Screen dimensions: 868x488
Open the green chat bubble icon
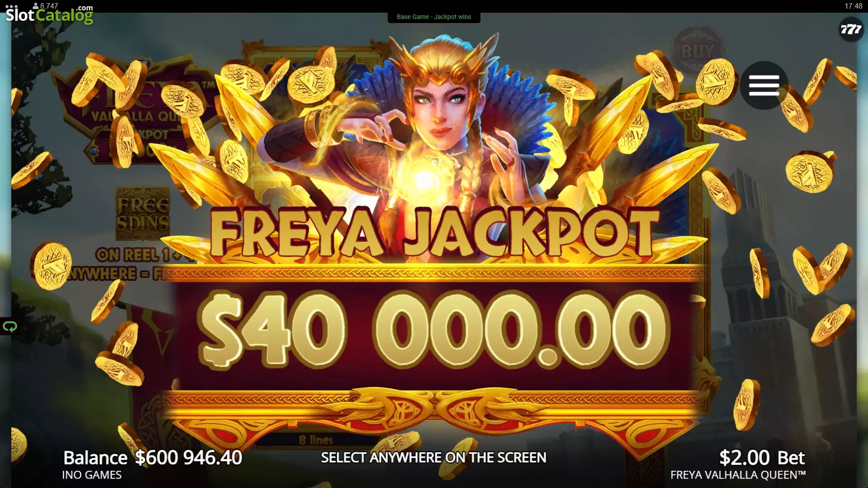(x=9, y=326)
